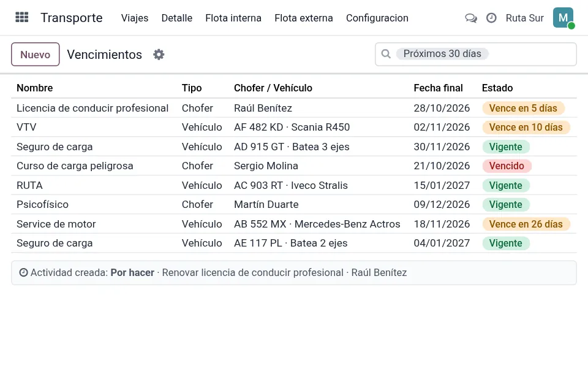Select Martín Duarte cell
588x368 pixels.
coord(266,205)
